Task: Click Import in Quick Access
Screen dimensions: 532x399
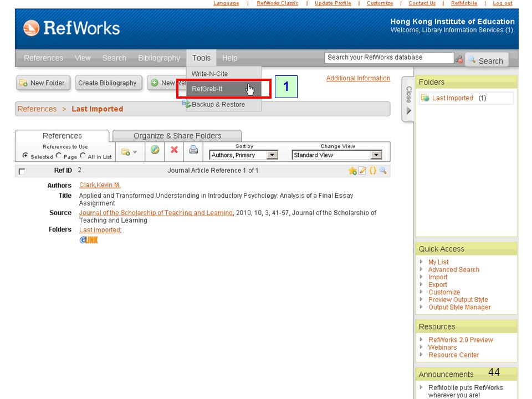Action: coord(438,277)
